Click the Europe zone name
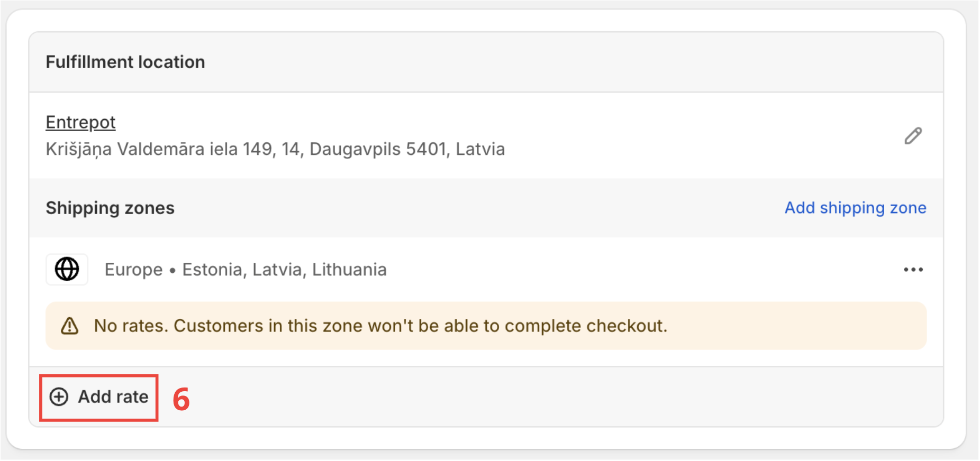 coord(133,270)
